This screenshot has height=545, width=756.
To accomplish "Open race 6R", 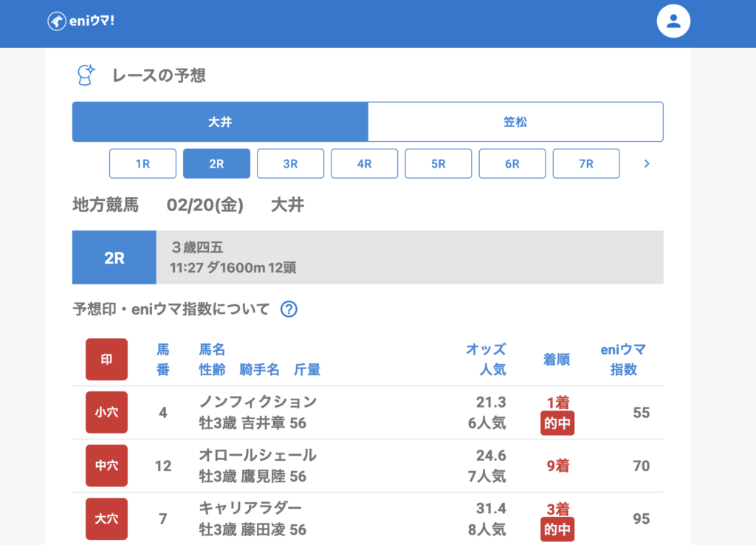I will coord(512,164).
